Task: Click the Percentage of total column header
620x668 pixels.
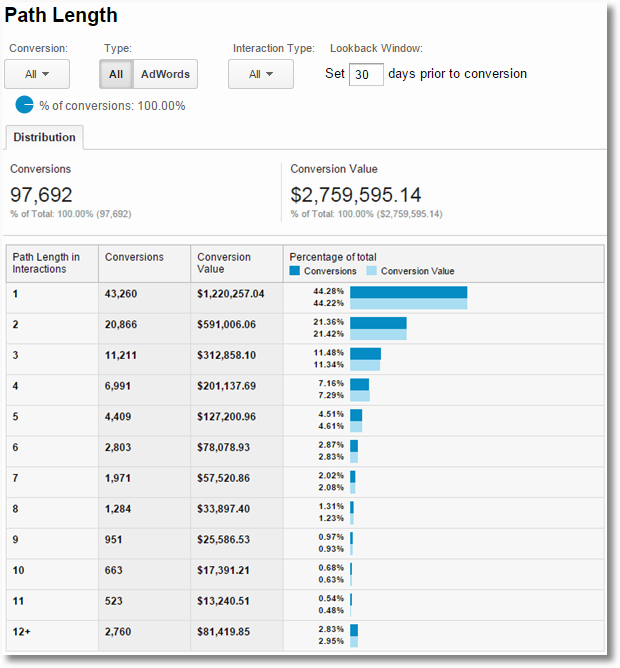Action: [333, 257]
